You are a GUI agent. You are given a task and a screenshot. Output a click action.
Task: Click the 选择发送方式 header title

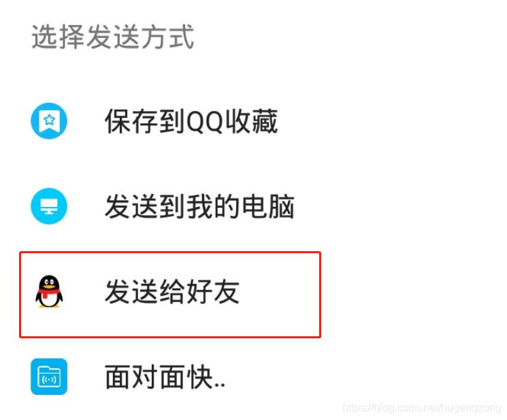pyautogui.click(x=113, y=37)
